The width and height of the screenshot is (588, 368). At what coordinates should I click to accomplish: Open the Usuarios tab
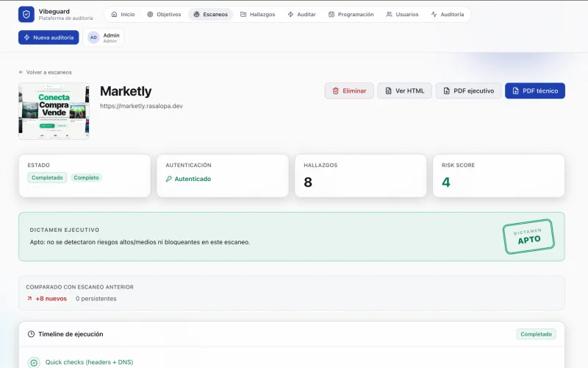402,14
